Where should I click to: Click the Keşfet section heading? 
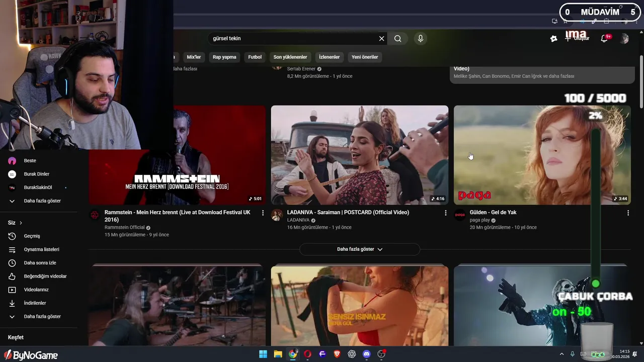(x=16, y=337)
